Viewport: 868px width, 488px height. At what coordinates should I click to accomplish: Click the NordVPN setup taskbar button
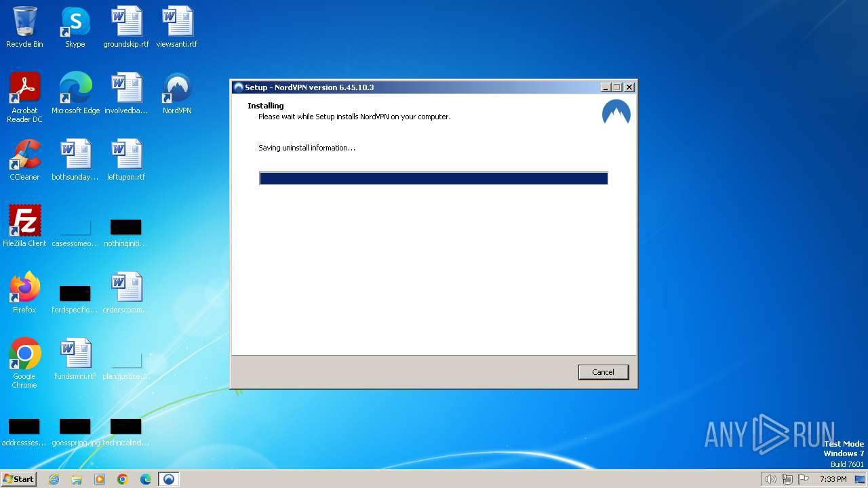point(169,479)
